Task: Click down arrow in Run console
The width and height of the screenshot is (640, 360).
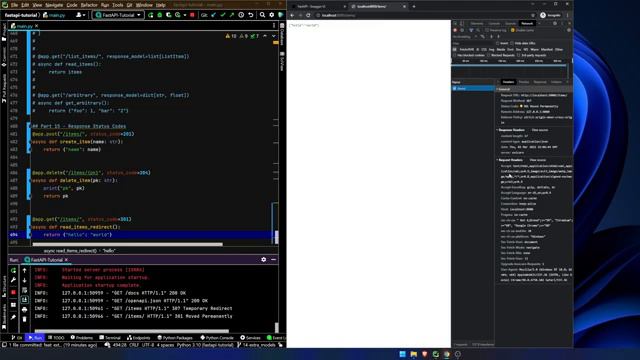Action: click(x=24, y=280)
